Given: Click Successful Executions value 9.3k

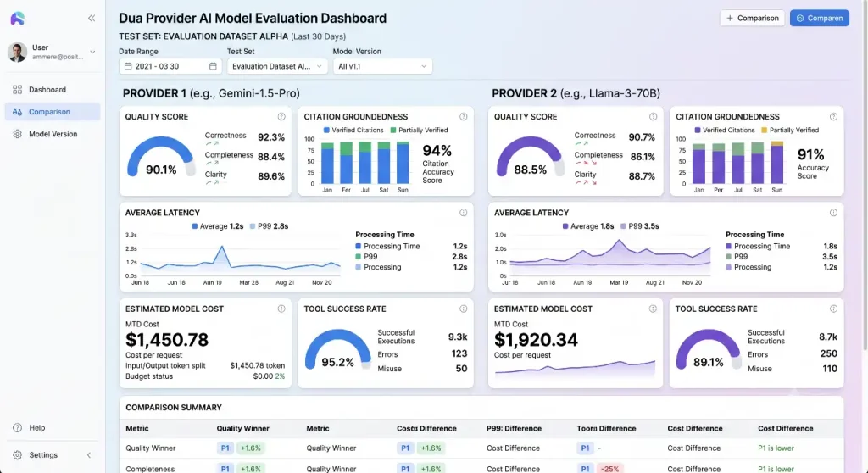Looking at the screenshot, I should 458,337.
